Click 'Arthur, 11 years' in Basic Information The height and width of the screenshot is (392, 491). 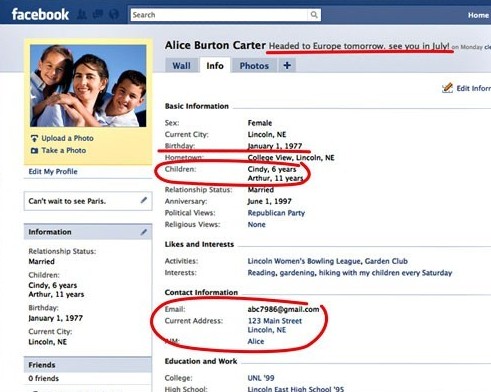275,178
